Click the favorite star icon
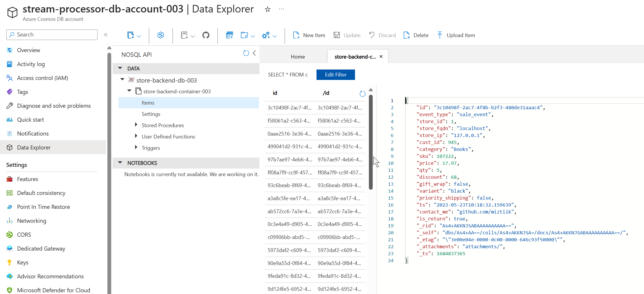 [x=268, y=9]
